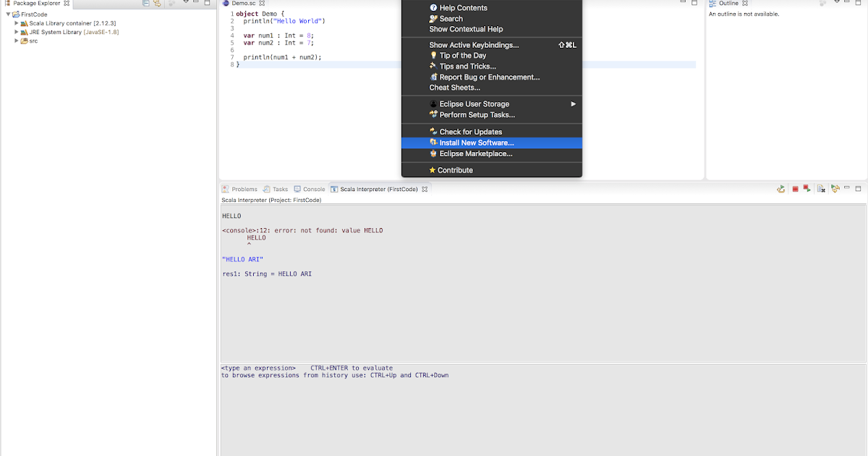Collapse all projects in Package Explorer
The height and width of the screenshot is (456, 868).
pyautogui.click(x=147, y=4)
